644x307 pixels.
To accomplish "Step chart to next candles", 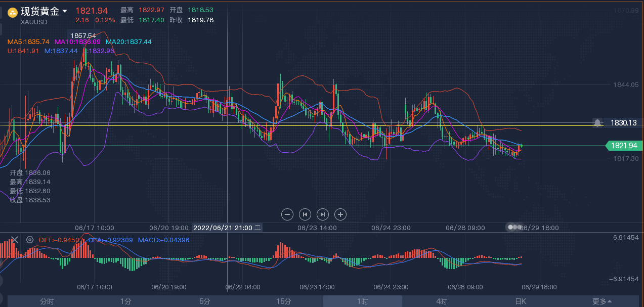I will (x=323, y=214).
